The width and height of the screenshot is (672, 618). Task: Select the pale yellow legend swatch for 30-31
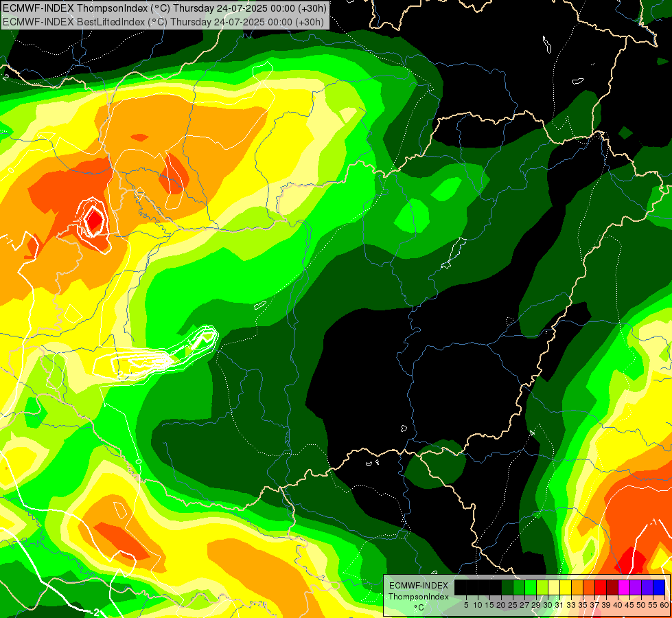click(554, 587)
